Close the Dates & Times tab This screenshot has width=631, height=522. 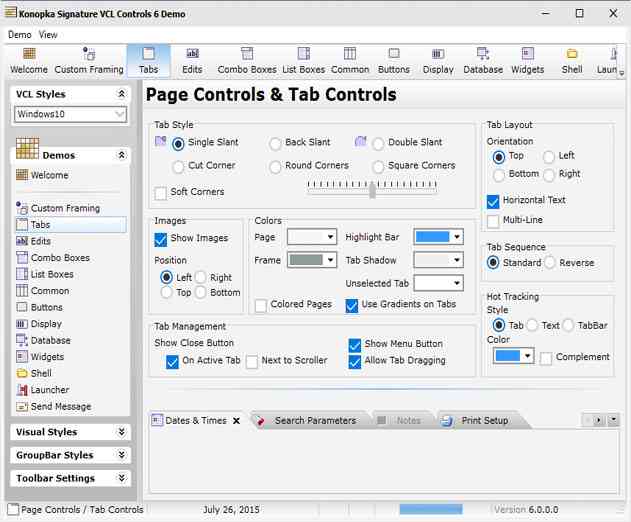237,421
